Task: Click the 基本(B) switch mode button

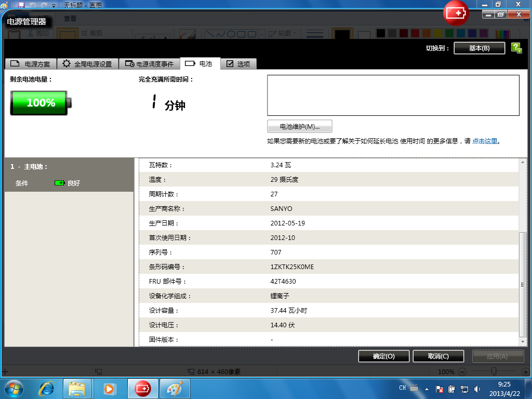Action: click(479, 48)
